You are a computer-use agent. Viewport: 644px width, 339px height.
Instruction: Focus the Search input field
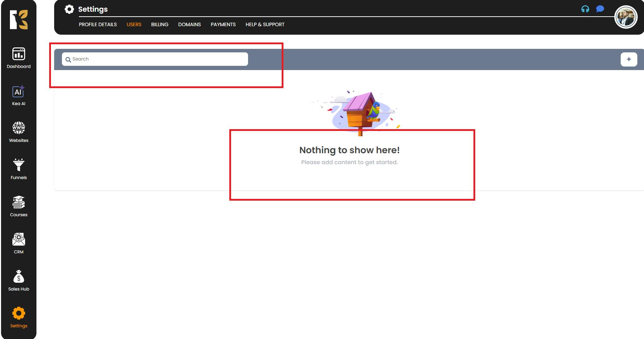pos(159,59)
